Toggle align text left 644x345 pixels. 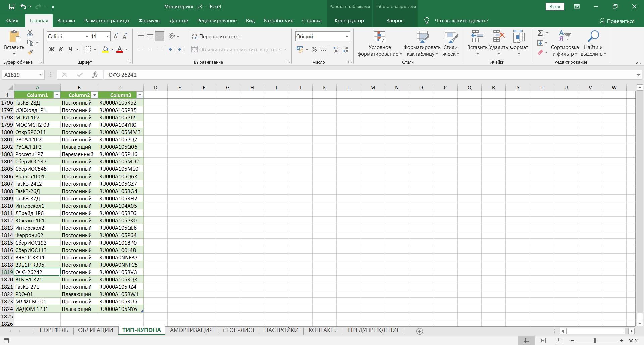[141, 49]
